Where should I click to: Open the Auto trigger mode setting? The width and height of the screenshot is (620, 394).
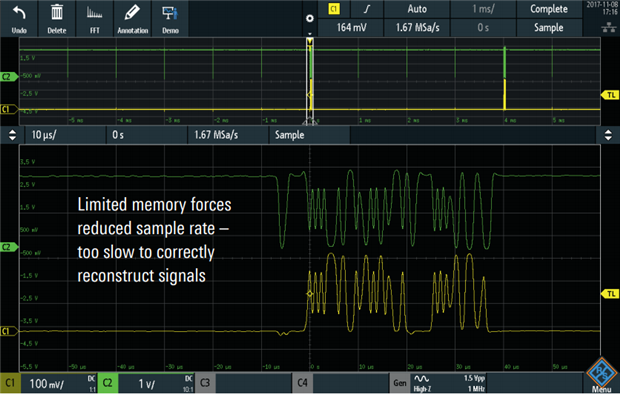pos(417,9)
